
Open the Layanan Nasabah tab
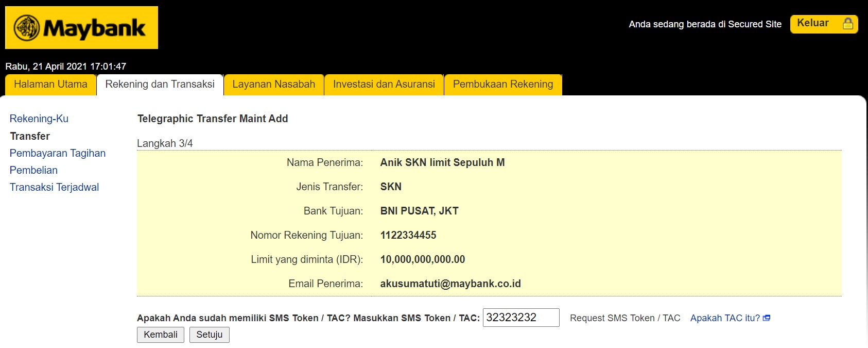[273, 85]
